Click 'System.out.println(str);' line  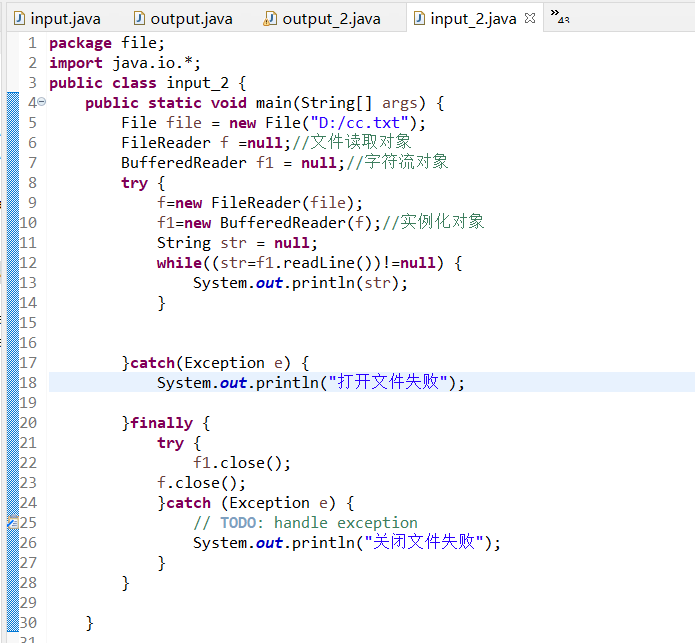[300, 283]
